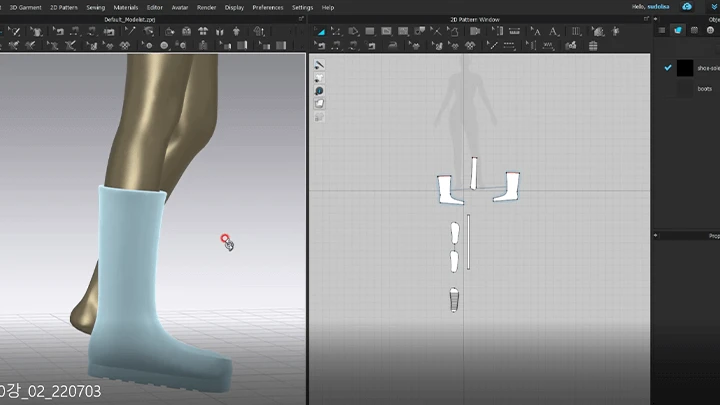Viewport: 720px width, 405px height.
Task: Open the Settings menu
Action: 302,7
